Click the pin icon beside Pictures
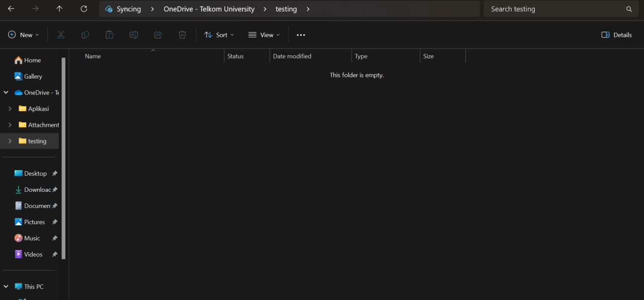 (55, 221)
